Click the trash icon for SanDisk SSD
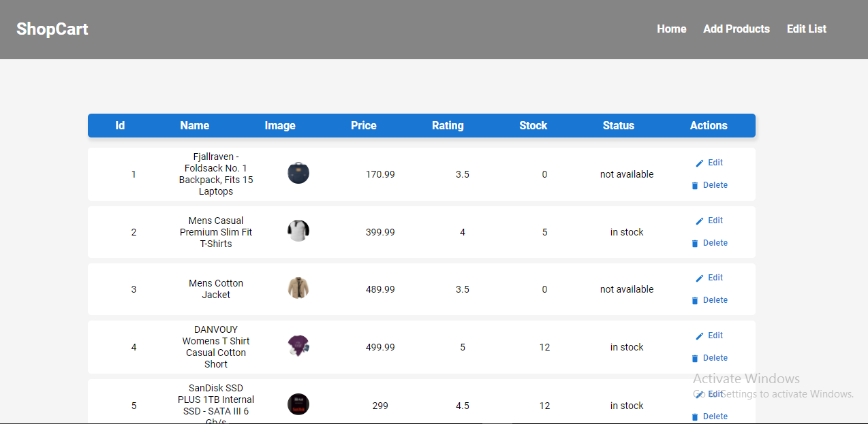 [695, 416]
